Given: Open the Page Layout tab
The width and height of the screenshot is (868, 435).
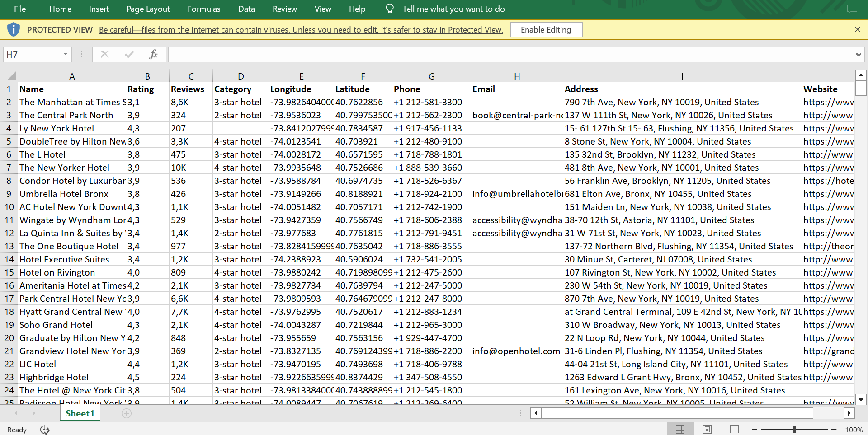Looking at the screenshot, I should [148, 9].
